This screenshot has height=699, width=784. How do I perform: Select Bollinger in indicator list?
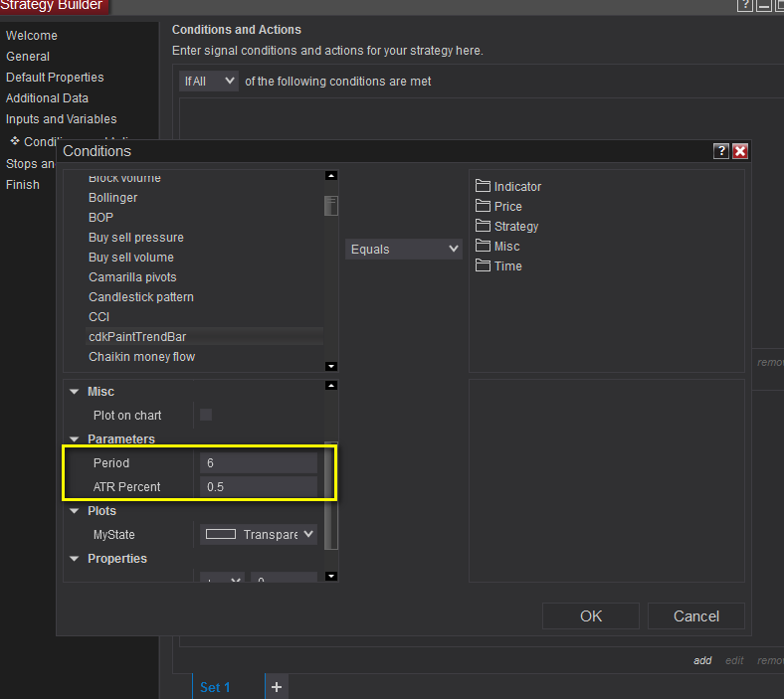click(113, 198)
